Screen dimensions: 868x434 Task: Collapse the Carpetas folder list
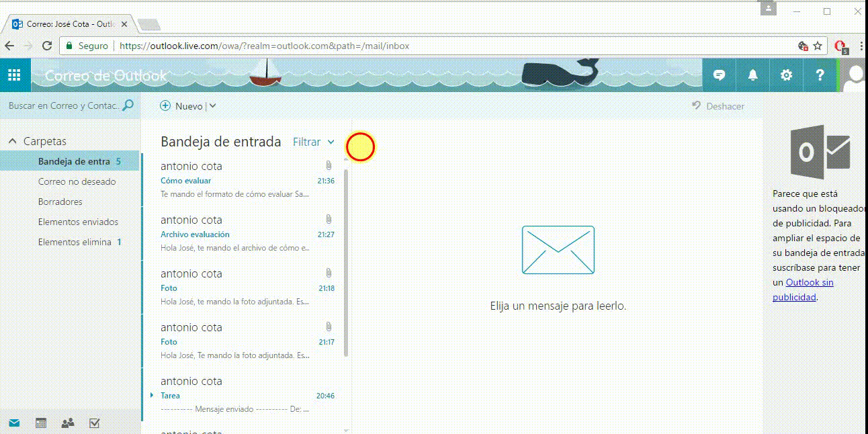click(x=12, y=141)
